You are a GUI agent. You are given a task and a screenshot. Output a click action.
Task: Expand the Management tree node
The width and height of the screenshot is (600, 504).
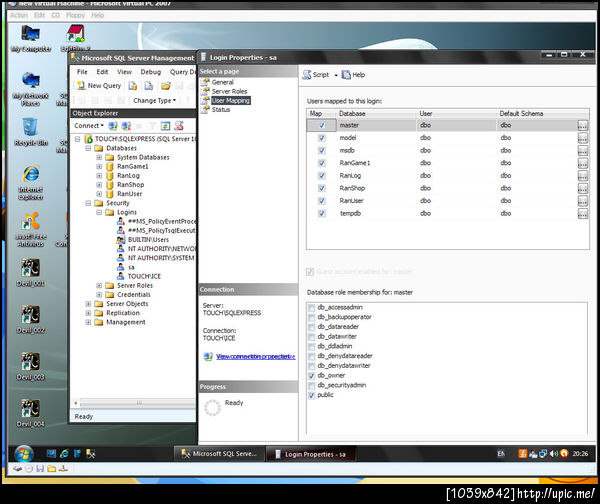point(88,322)
